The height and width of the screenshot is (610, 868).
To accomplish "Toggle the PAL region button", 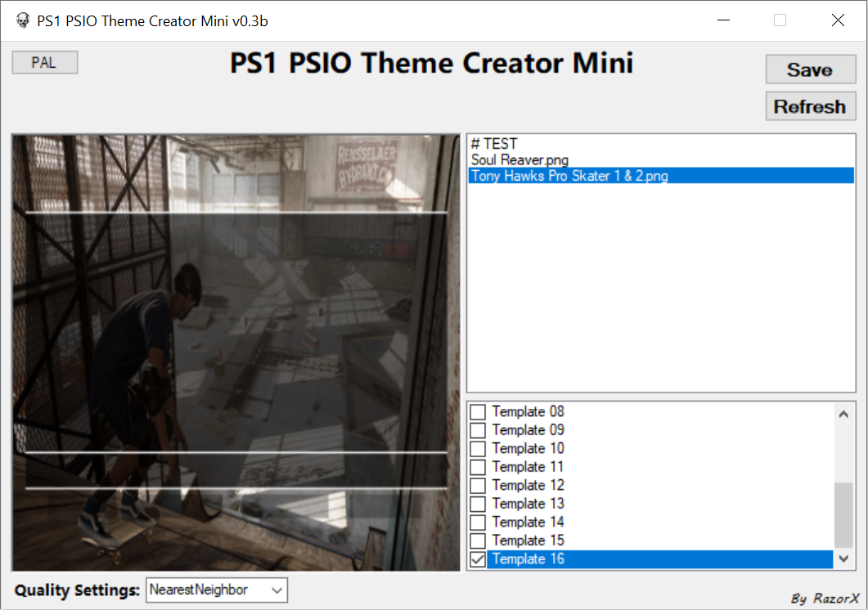I will 45,62.
